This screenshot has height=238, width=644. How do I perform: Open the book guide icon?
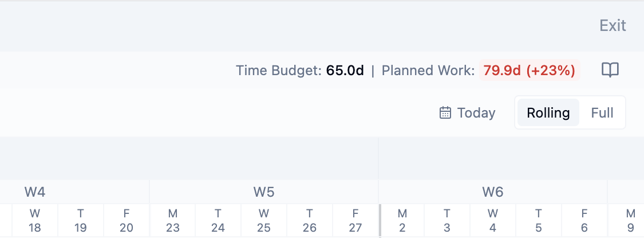(x=610, y=71)
